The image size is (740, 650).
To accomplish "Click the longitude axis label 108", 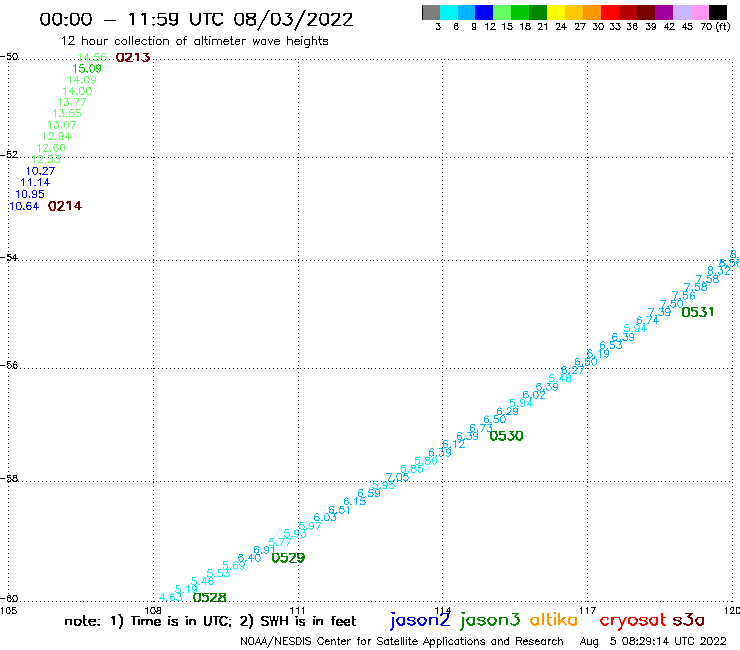I will tap(153, 611).
